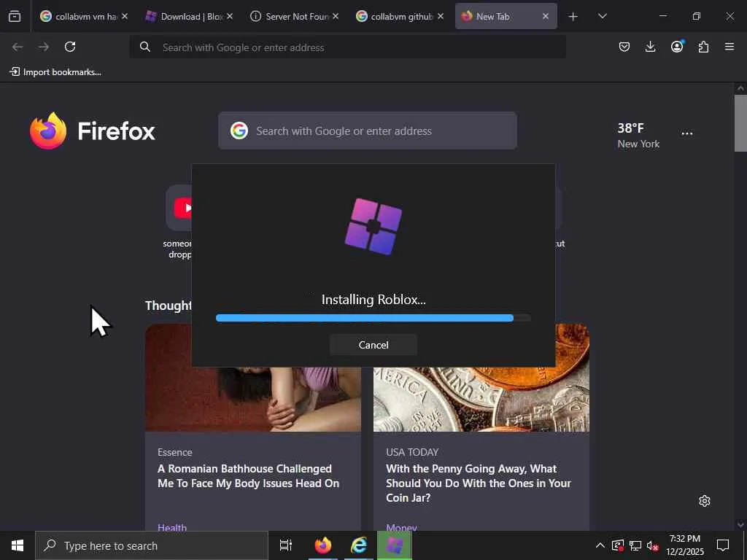Open the YouTube shortcut tile
The height and width of the screenshot is (560, 747).
click(x=179, y=208)
